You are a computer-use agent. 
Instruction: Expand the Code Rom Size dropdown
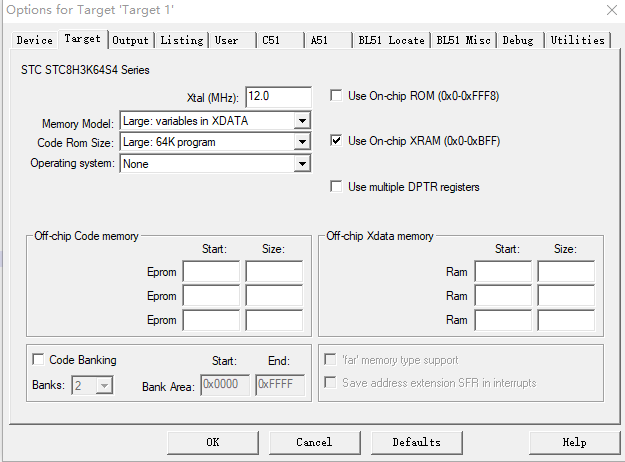(302, 142)
